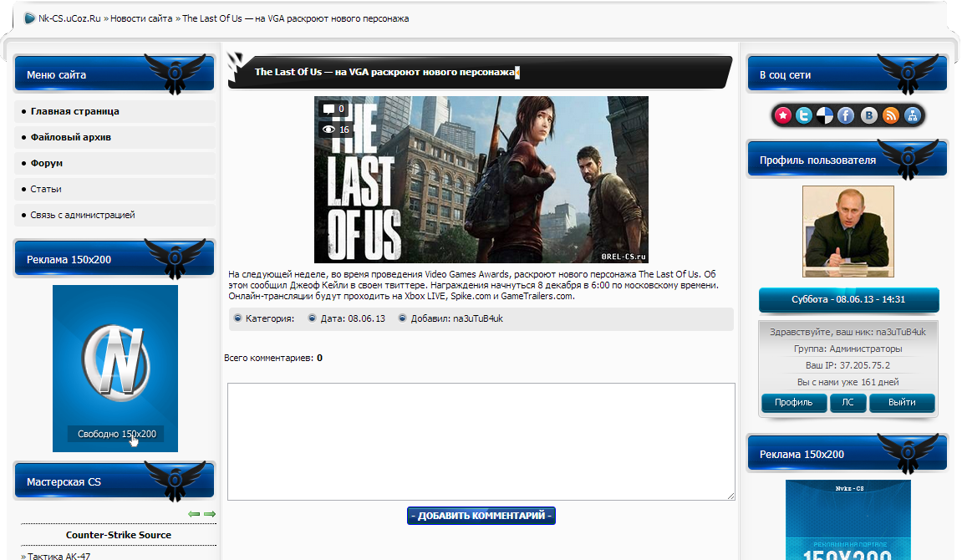The width and height of the screenshot is (962, 560).
Task: Click the green left arrow in Мастерская CS
Action: click(x=194, y=514)
